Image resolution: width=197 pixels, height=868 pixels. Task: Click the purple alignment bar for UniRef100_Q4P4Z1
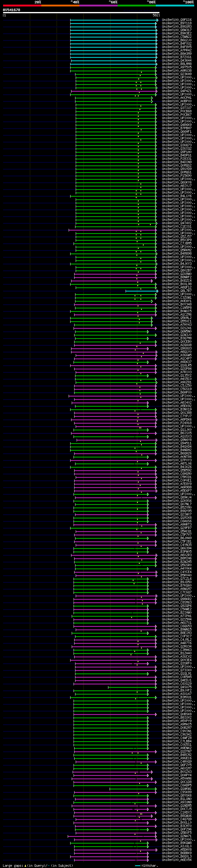click(x=114, y=91)
